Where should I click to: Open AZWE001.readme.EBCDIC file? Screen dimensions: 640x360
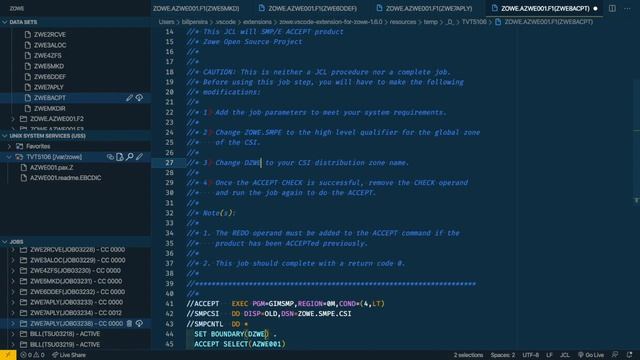click(65, 178)
